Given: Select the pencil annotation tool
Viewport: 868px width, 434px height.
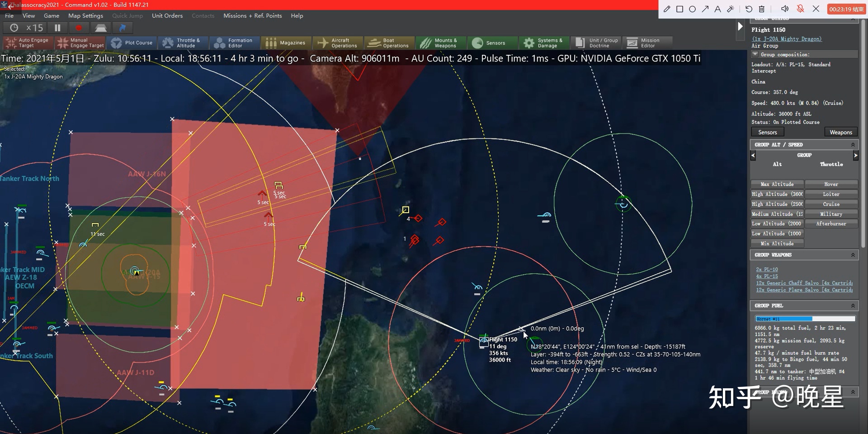Looking at the screenshot, I should [667, 9].
